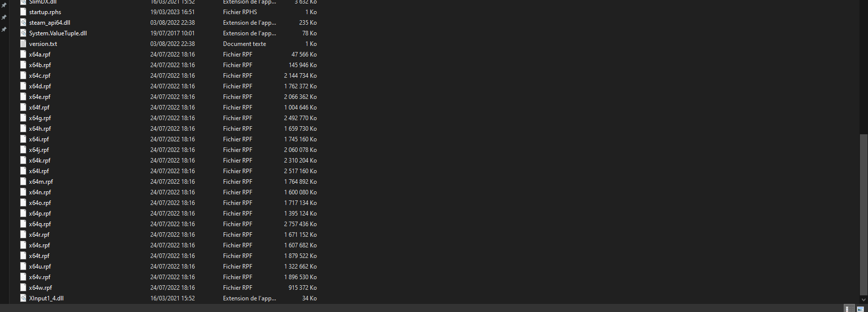The image size is (868, 312).
Task: Click the 2 757 436 Ko size cell
Action: click(x=300, y=224)
